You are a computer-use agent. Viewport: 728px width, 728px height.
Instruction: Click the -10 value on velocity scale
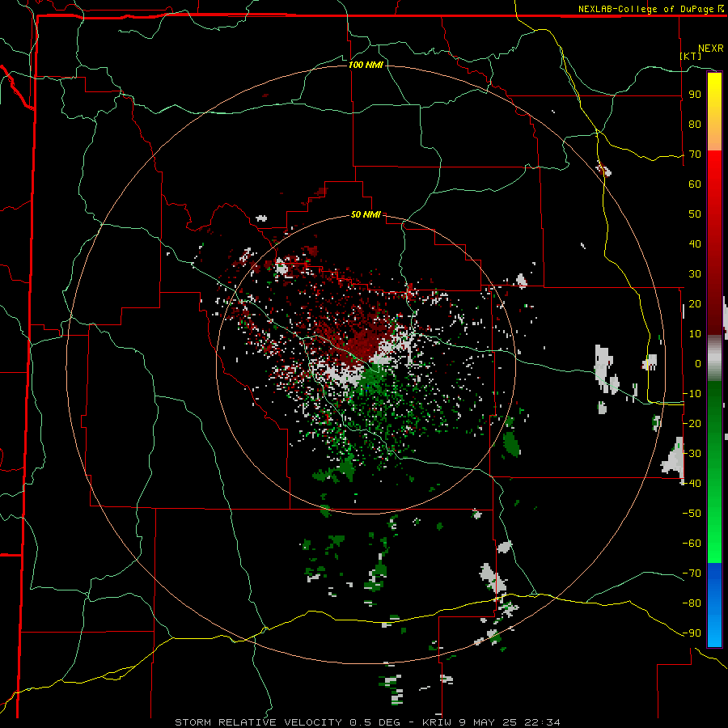coord(692,394)
